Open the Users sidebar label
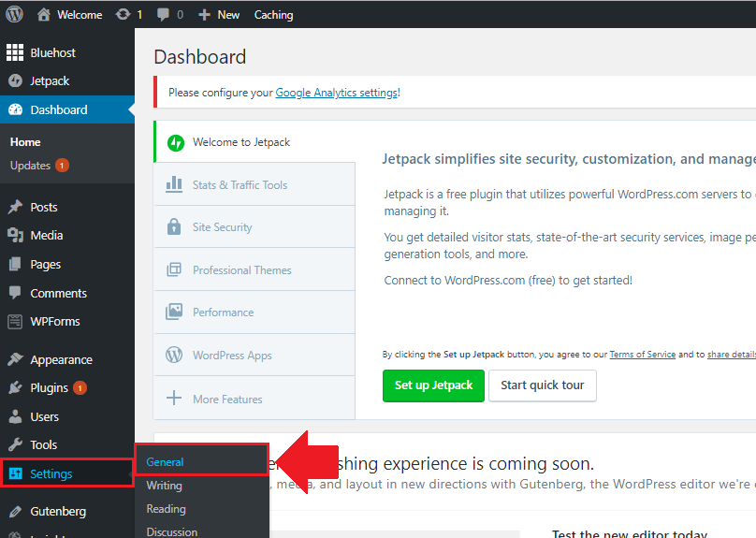This screenshot has width=756, height=538. click(x=44, y=417)
